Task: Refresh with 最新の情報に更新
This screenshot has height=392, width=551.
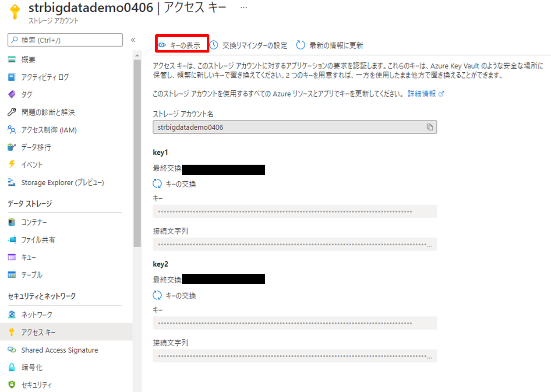Action: coord(329,45)
